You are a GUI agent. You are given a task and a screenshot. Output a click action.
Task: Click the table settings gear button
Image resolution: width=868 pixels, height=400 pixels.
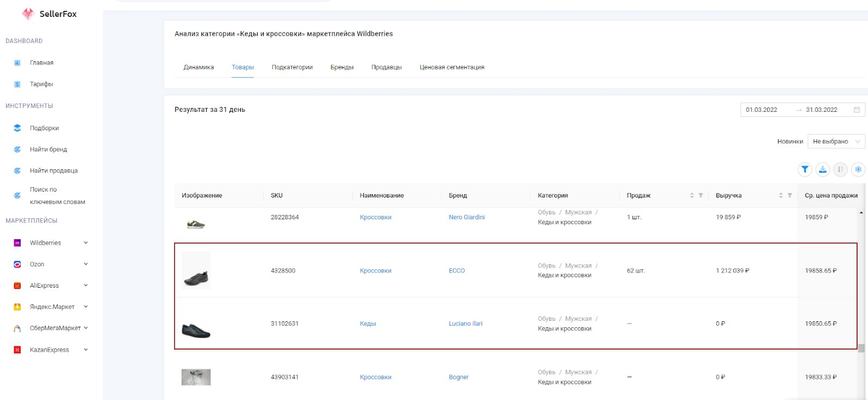click(x=858, y=169)
